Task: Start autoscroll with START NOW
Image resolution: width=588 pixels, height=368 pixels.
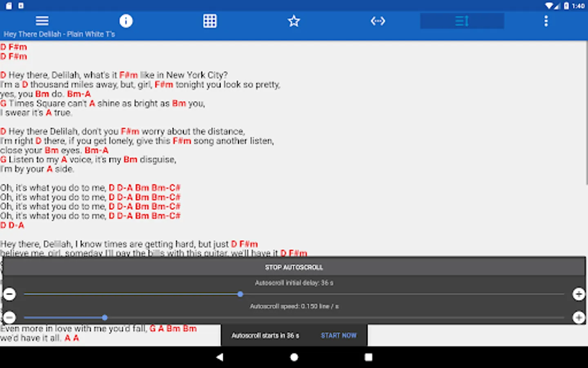Action: coord(339,335)
